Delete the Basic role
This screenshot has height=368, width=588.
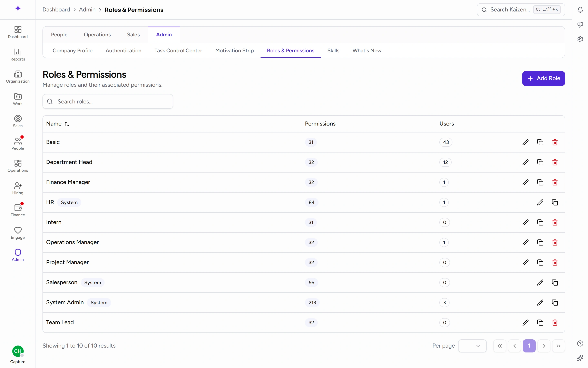(555, 142)
